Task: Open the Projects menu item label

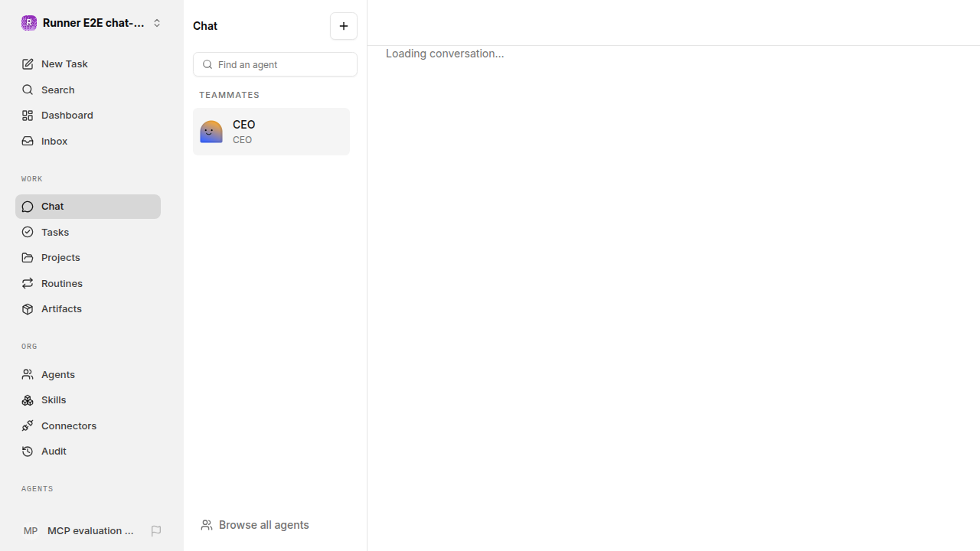Action: (x=60, y=258)
